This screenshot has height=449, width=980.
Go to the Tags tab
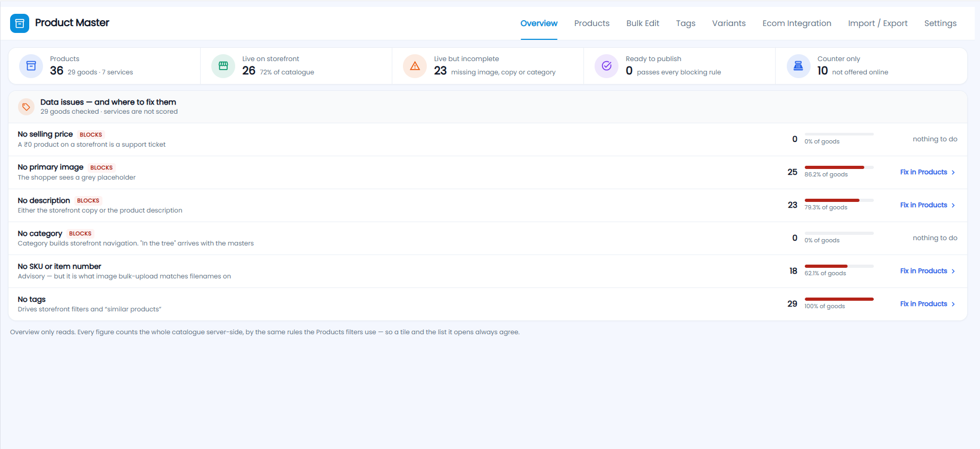point(686,23)
